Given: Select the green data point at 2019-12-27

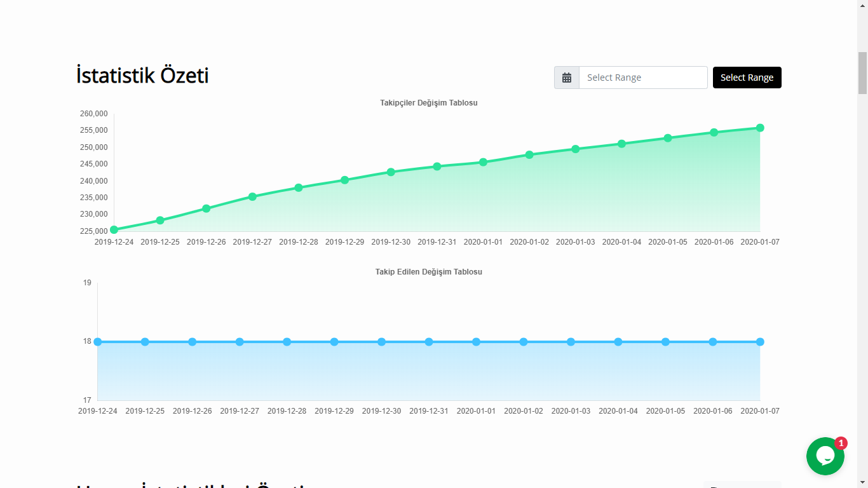Looking at the screenshot, I should tap(252, 196).
